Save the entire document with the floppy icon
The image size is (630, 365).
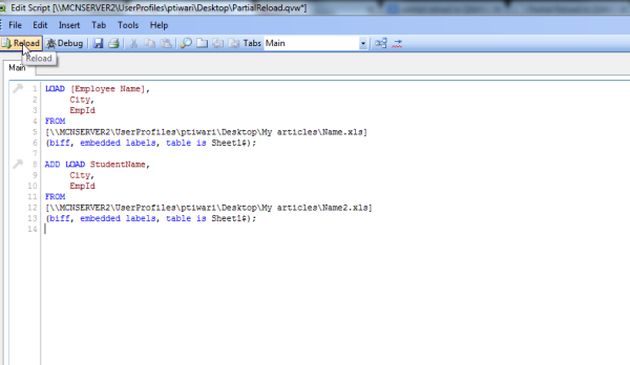98,43
